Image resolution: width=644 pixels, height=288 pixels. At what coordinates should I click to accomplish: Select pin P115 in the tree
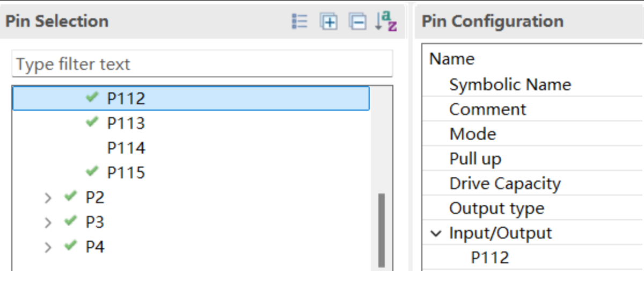pos(126,172)
